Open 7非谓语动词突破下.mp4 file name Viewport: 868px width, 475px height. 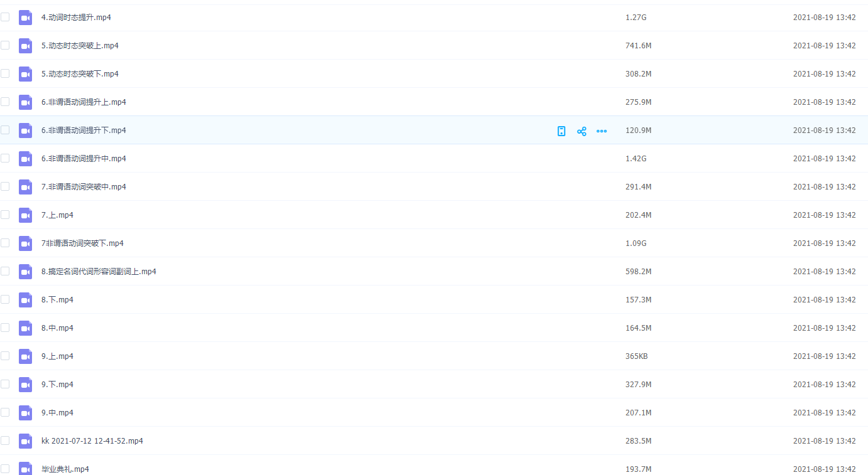coord(82,243)
